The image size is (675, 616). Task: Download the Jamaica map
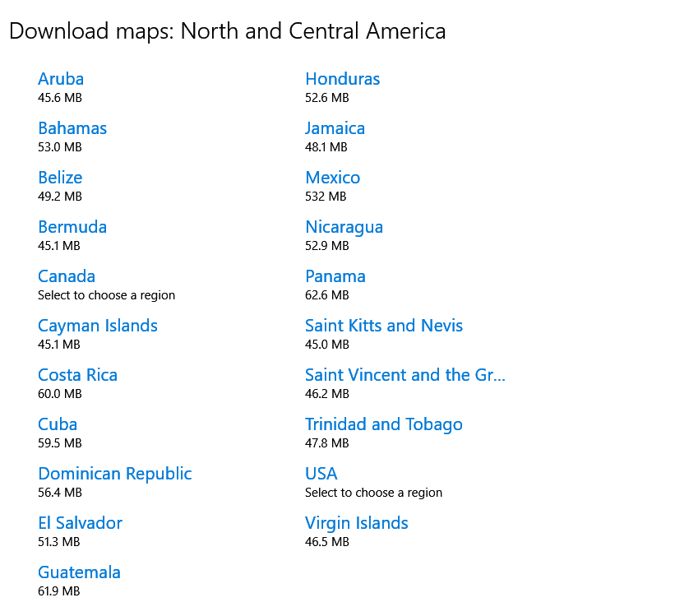(335, 128)
